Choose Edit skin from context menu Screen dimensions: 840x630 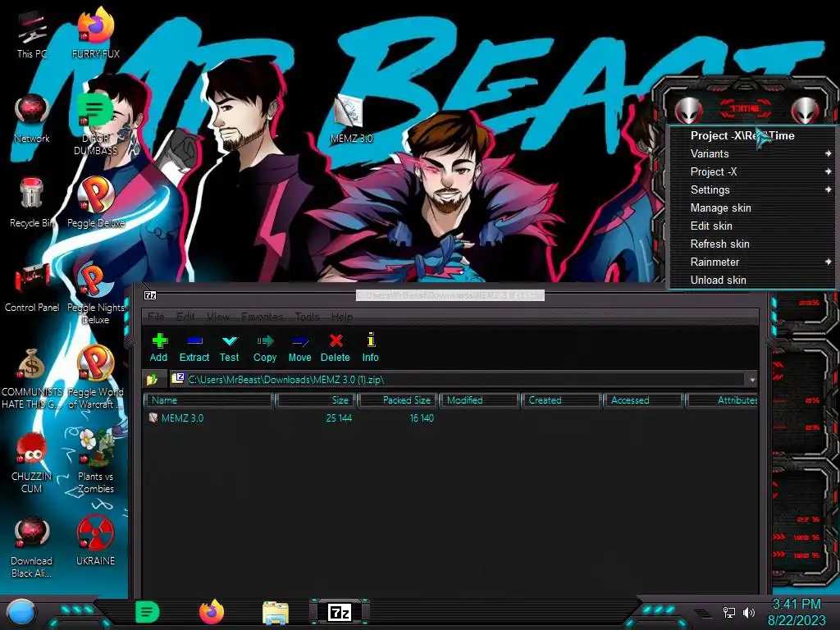[x=753, y=226]
